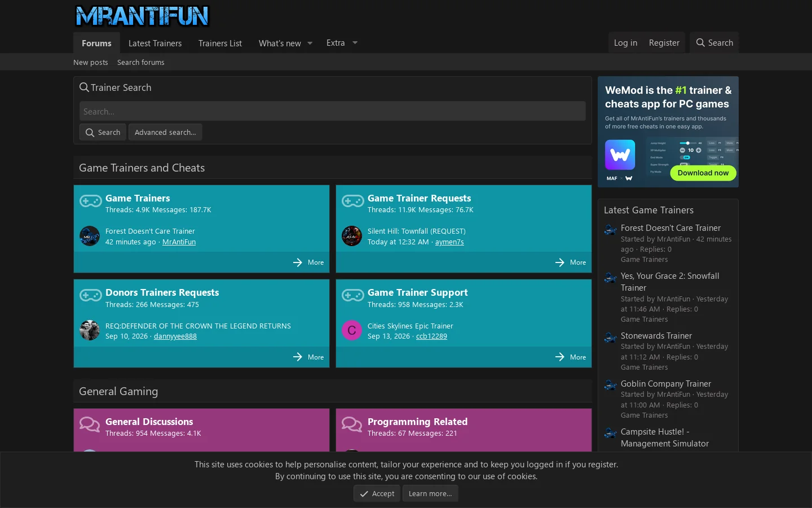Click the Advanced search button
The image size is (812, 508).
coord(165,132)
